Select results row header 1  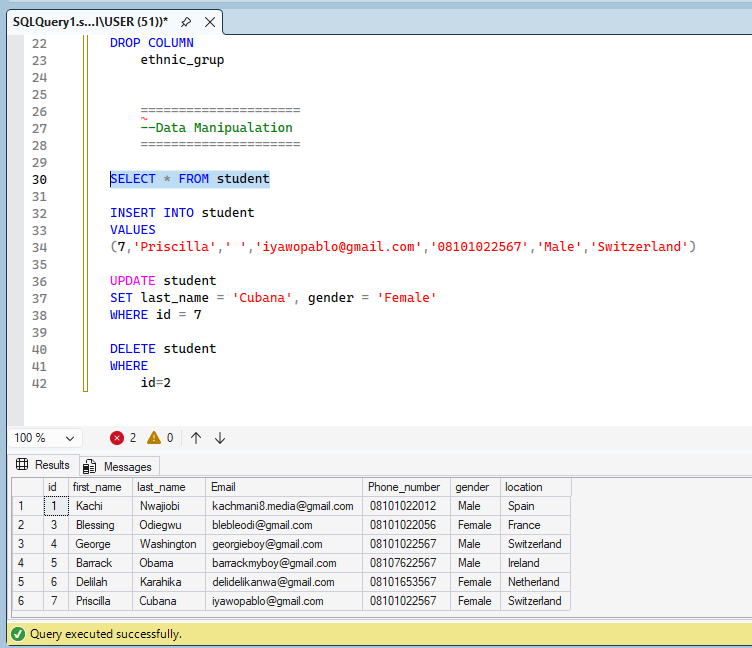click(x=28, y=506)
